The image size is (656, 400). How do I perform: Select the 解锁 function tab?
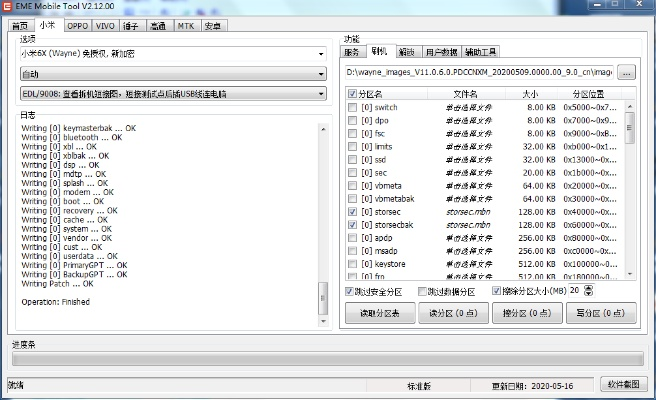click(406, 51)
